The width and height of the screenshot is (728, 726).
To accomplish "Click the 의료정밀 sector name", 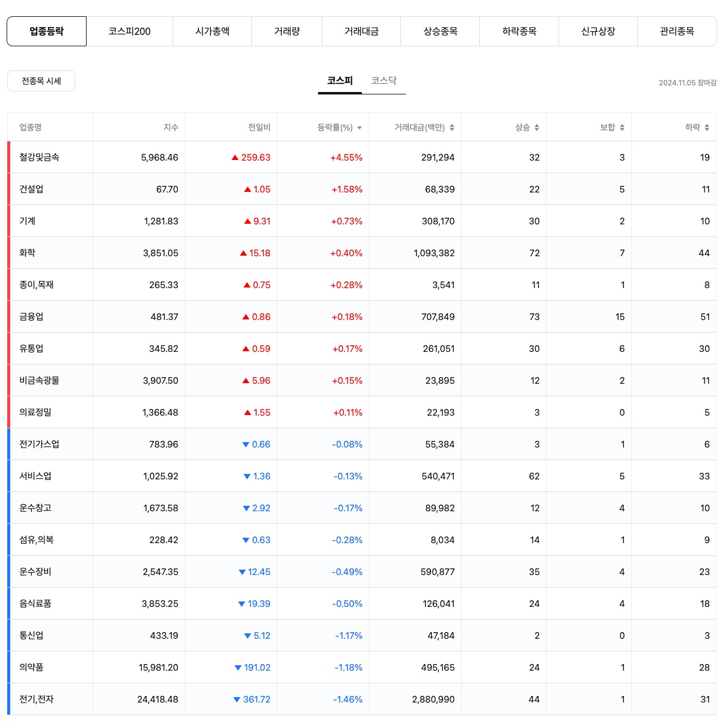I will pyautogui.click(x=35, y=412).
